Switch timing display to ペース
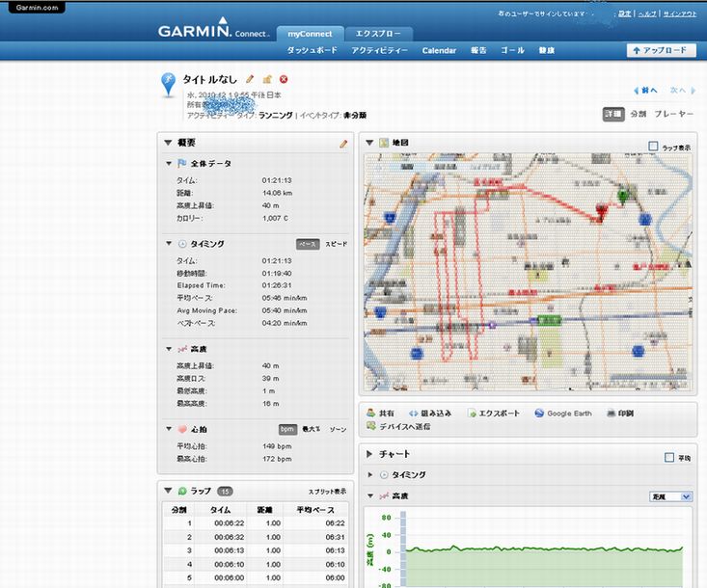 click(308, 244)
